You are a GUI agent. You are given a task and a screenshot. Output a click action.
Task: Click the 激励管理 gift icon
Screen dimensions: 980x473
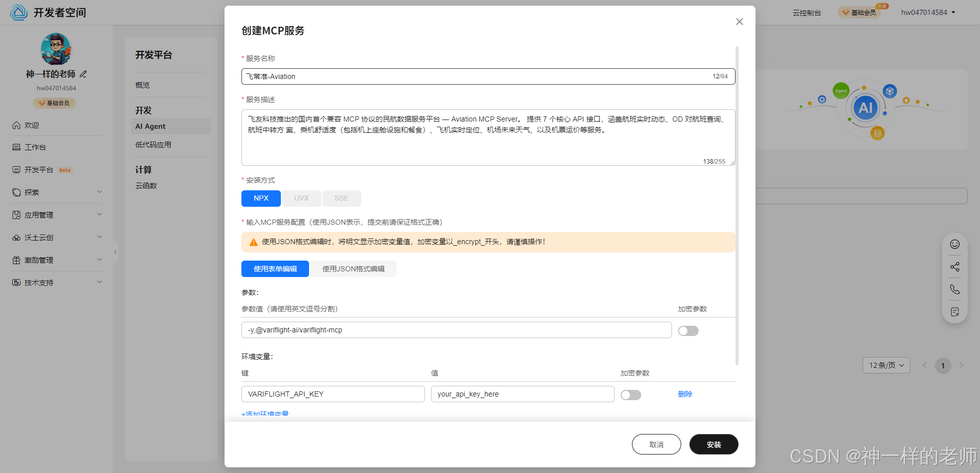point(16,260)
